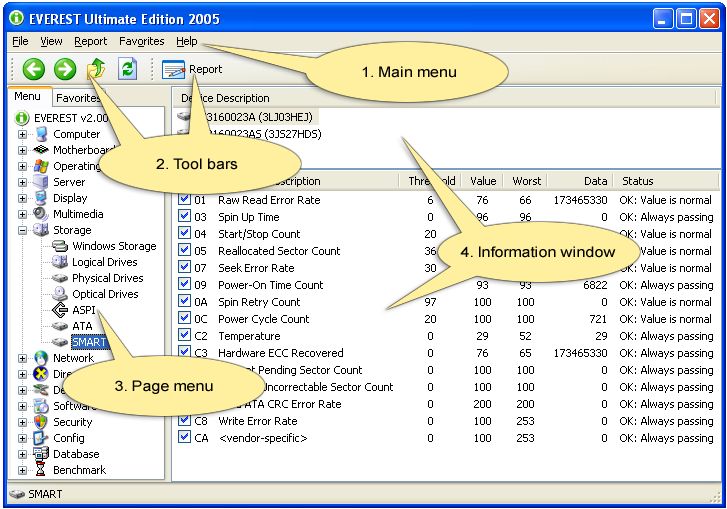
Task: Switch to the Favorites tab
Action: [76, 98]
